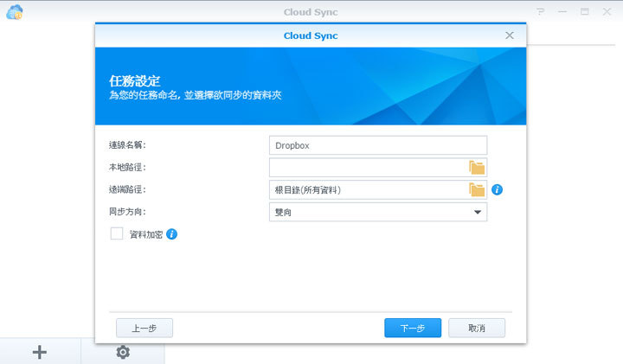Click the 連線名稱 field containing Dropbox
This screenshot has height=364, width=623.
coord(378,145)
